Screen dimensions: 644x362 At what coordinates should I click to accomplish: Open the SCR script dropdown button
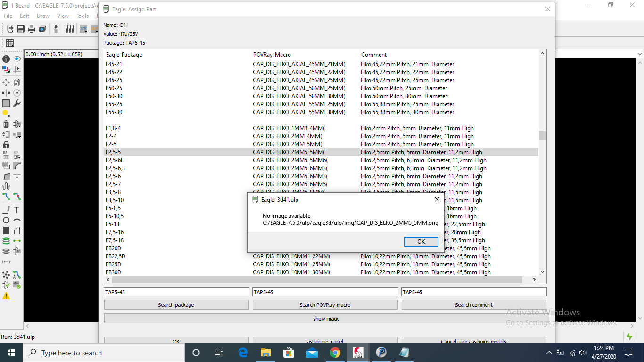click(83, 29)
